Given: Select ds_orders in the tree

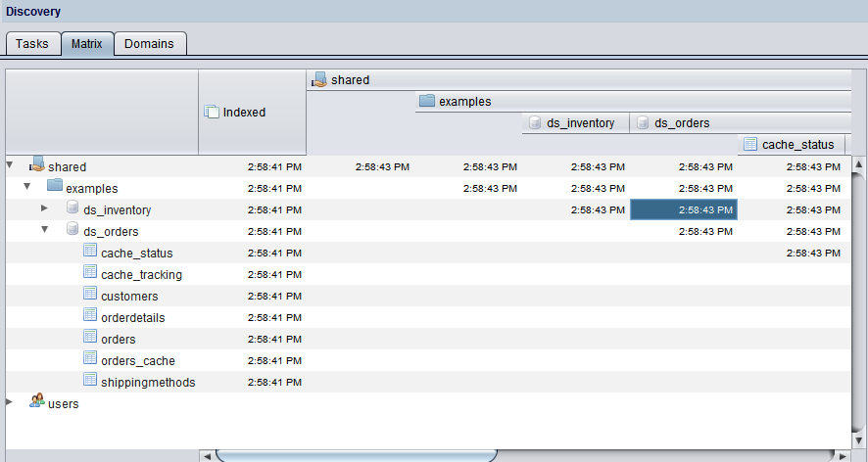Looking at the screenshot, I should tap(111, 232).
